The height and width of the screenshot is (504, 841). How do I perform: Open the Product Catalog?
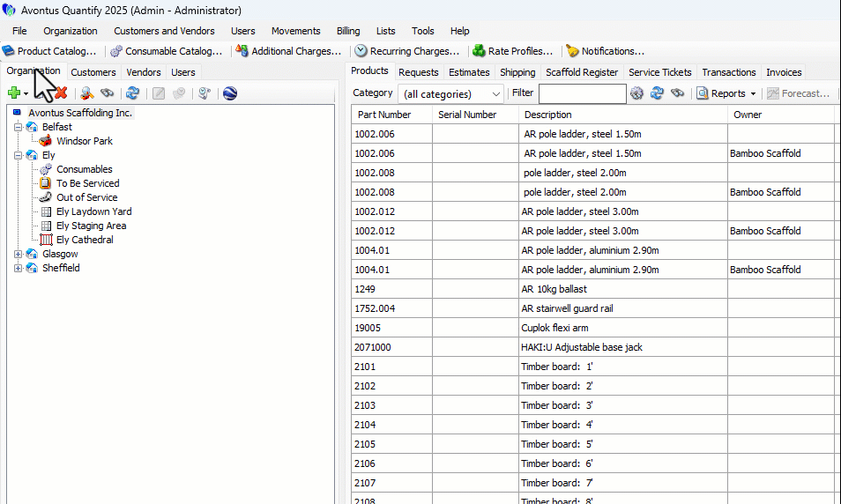(x=49, y=51)
